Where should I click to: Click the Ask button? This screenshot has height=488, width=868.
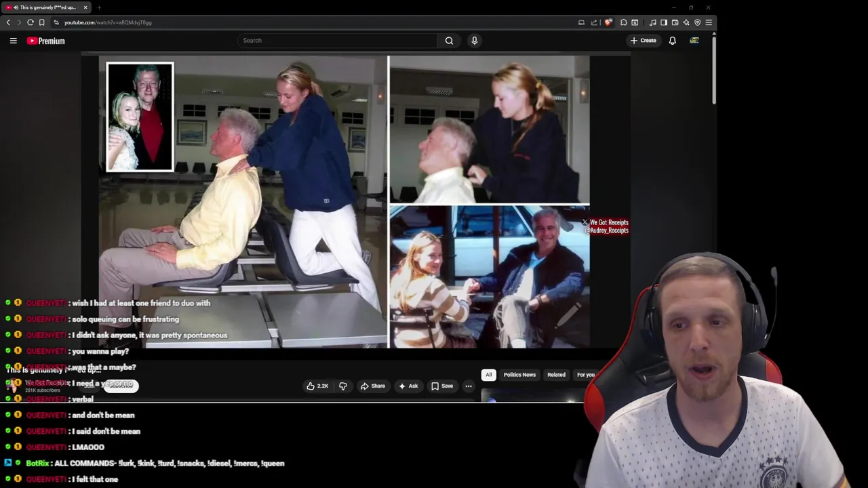[408, 386]
